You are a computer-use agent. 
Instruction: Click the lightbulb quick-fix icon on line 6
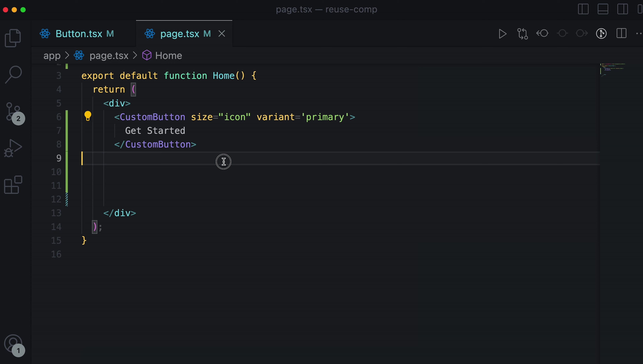tap(88, 116)
